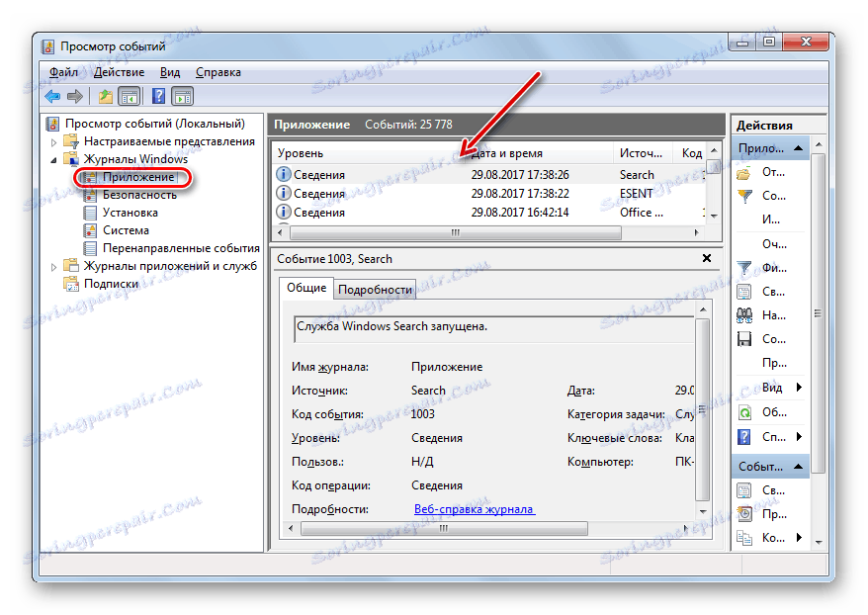Click info icon of the Search event
The width and height of the screenshot is (868, 615).
[284, 174]
